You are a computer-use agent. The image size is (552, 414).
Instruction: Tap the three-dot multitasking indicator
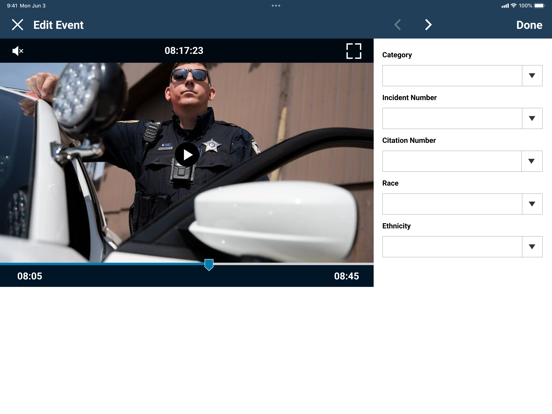coord(276,6)
